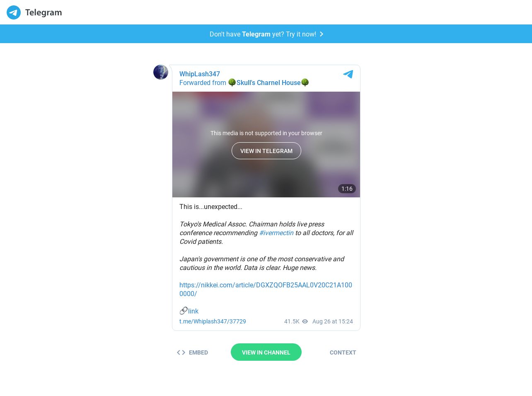Open the nikkei.com article URL

[x=266, y=289]
